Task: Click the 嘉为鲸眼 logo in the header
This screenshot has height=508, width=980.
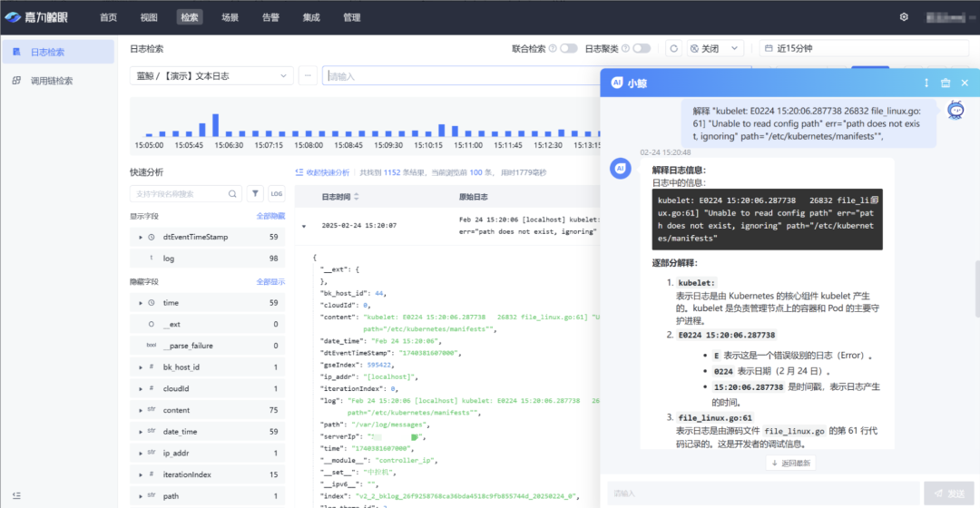Action: pyautogui.click(x=36, y=17)
